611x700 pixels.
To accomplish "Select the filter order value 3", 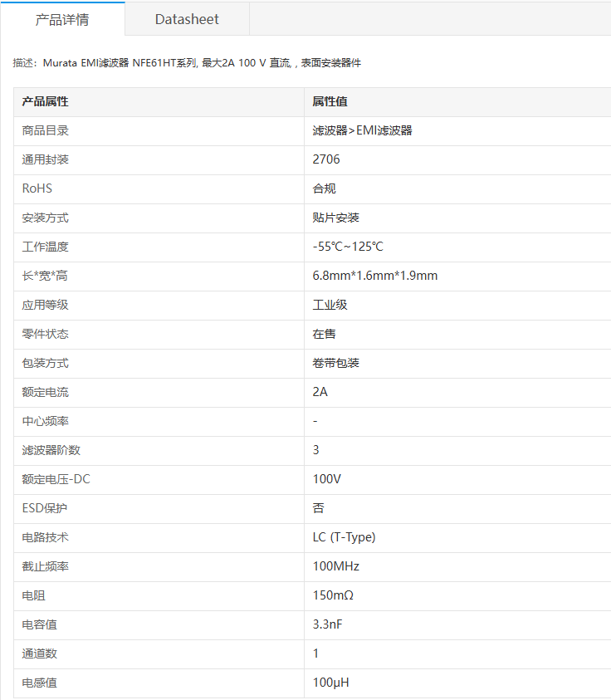I will click(316, 450).
